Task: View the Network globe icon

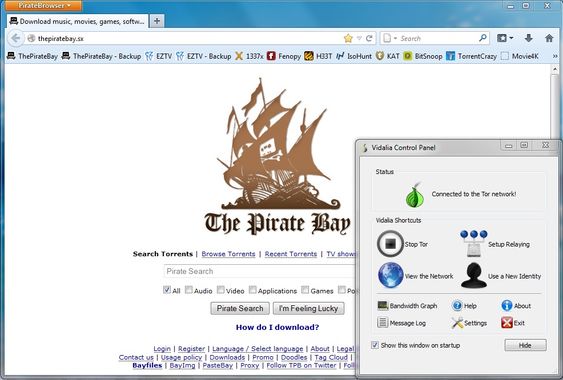Action: [x=390, y=275]
